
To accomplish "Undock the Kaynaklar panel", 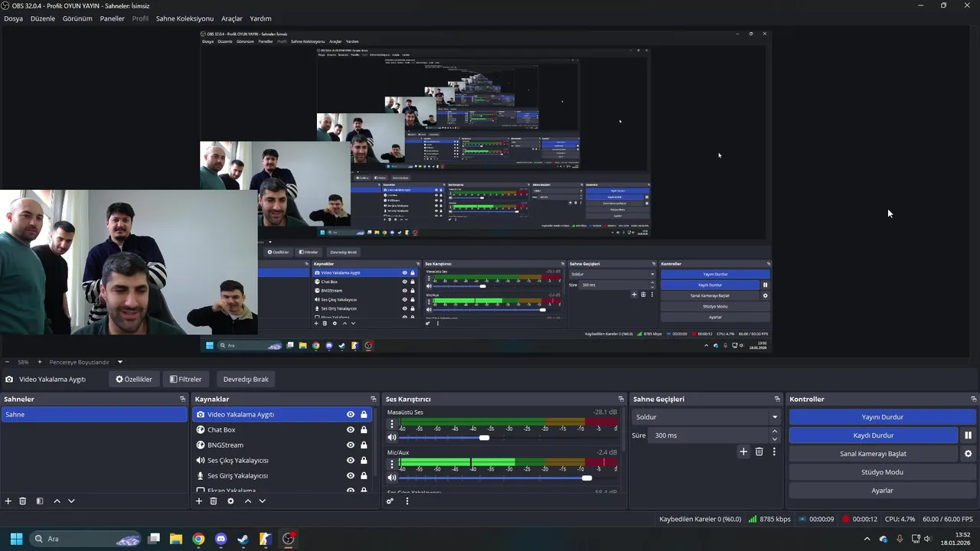I will point(374,399).
